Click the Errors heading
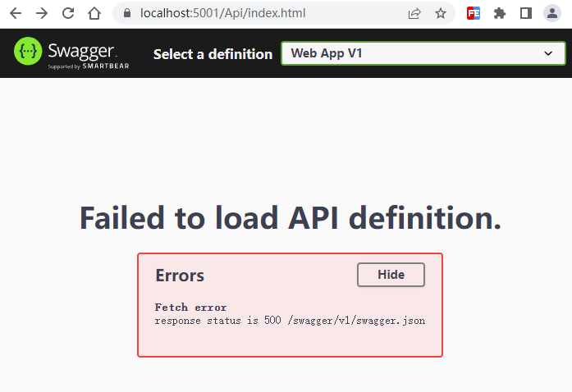Image resolution: width=572 pixels, height=392 pixels. pyautogui.click(x=180, y=276)
